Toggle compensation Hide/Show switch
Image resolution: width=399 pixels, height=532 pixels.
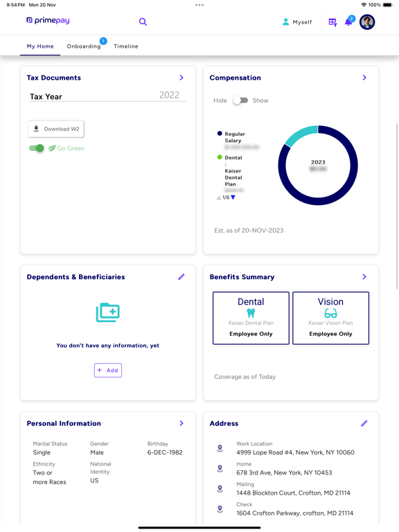pyautogui.click(x=240, y=100)
